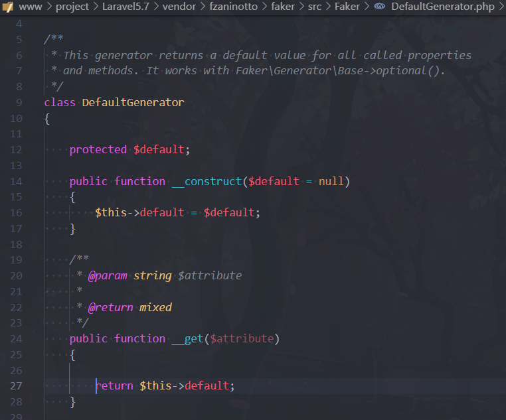Click 'function' keyword on line 24
The image size is (506, 420).
coord(139,339)
